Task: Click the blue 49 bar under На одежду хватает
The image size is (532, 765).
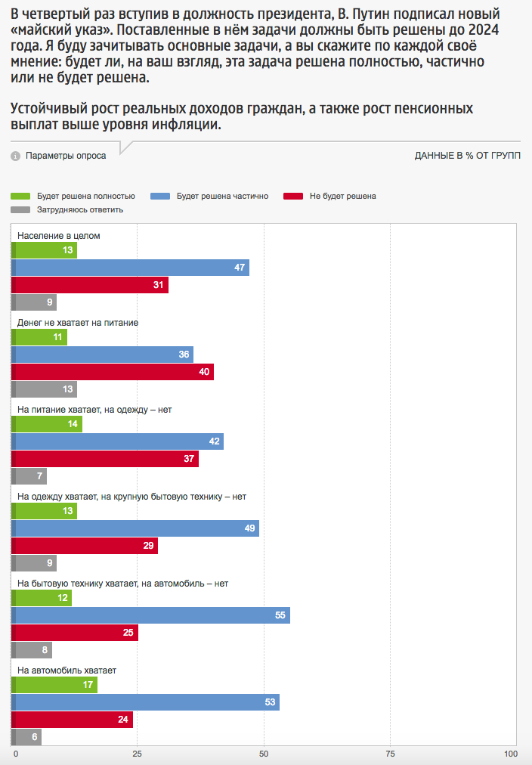Action: [x=136, y=528]
